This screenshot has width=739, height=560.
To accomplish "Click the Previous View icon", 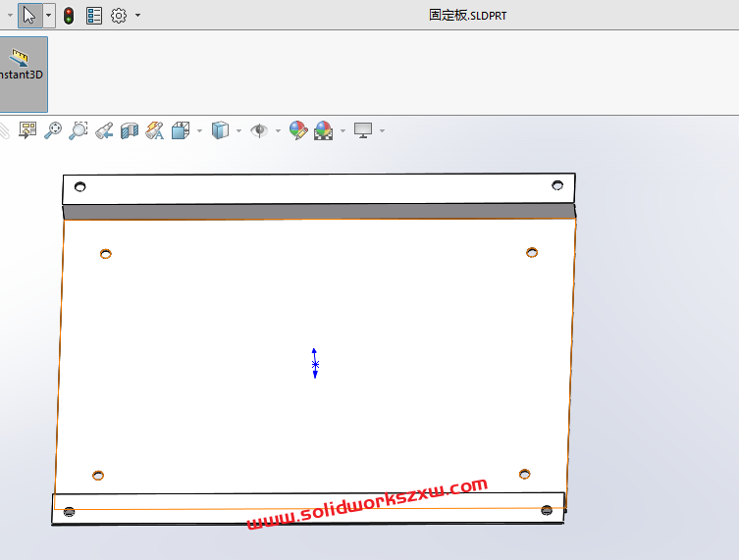I will (x=104, y=130).
